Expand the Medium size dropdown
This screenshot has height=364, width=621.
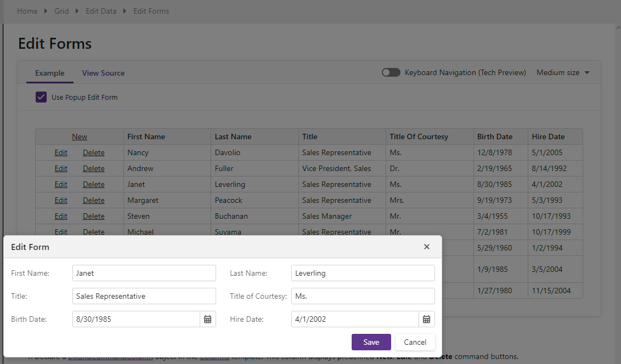tap(563, 72)
